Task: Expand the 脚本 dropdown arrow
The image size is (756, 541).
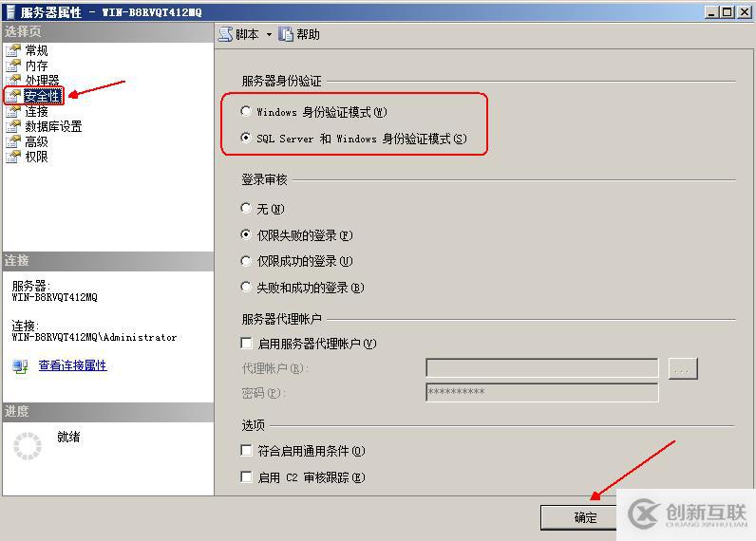Action: 269,35
